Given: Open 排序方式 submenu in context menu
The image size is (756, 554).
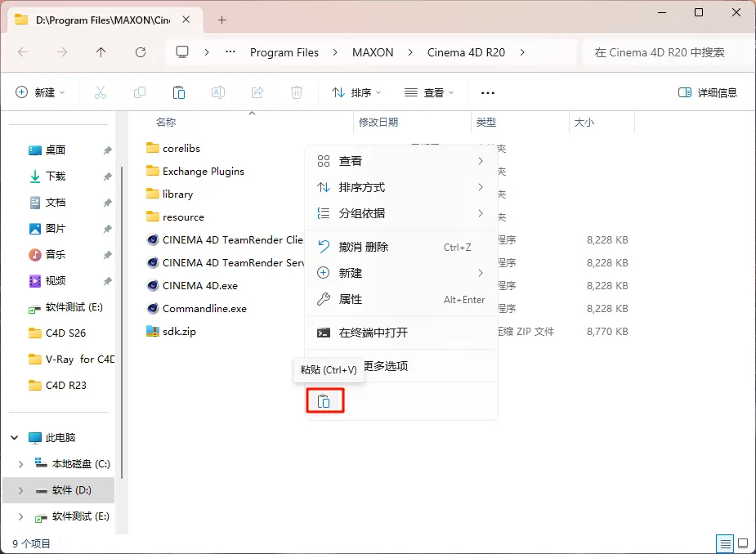Looking at the screenshot, I should 401,187.
